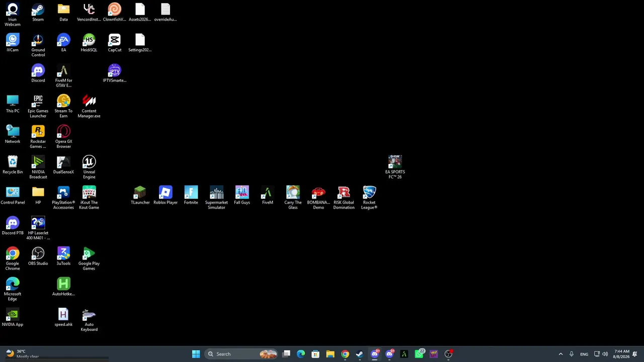The image size is (644, 362).
Task: Select the iVCam desktop icon
Action: [13, 43]
